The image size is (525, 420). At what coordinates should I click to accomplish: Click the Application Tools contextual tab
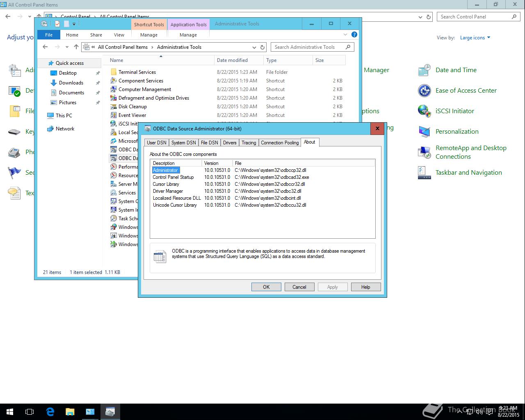(189, 24)
